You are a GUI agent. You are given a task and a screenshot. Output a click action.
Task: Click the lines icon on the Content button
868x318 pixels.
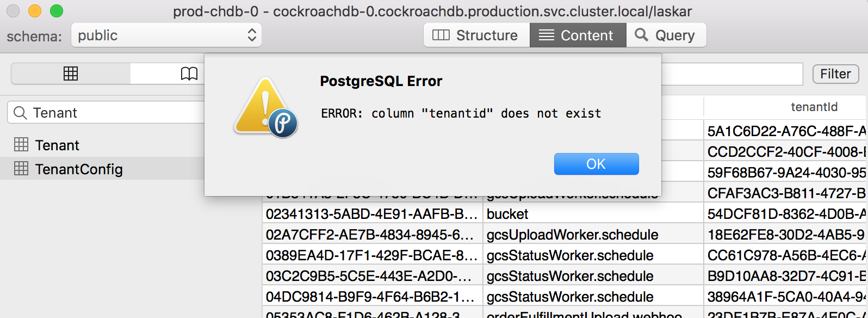coord(547,35)
